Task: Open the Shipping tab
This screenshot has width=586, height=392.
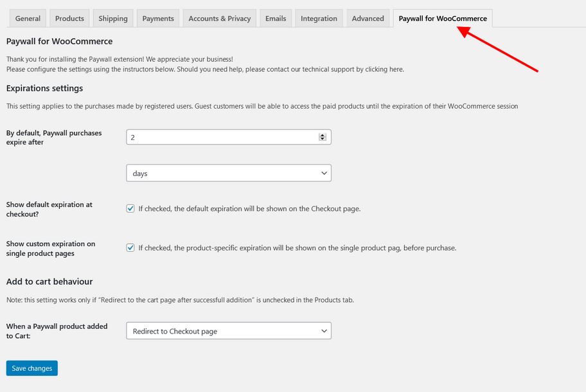Action: [113, 18]
